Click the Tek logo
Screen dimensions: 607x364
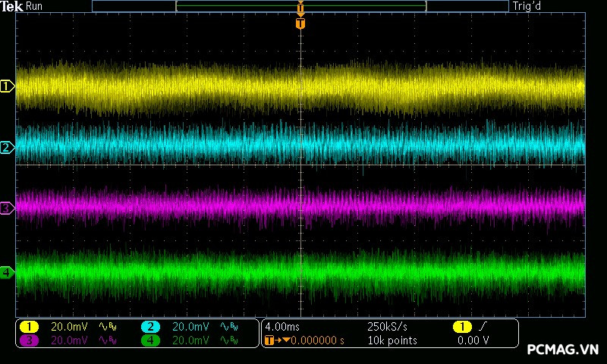pyautogui.click(x=13, y=6)
